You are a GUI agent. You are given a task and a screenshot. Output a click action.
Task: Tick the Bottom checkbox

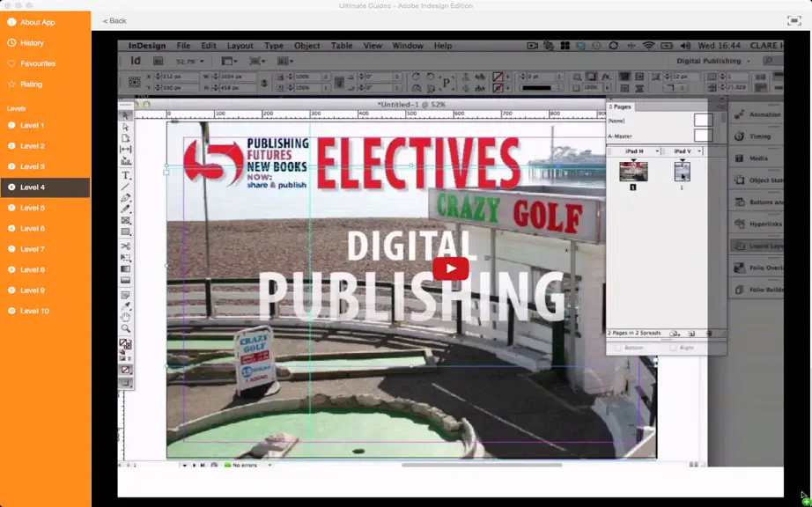pos(617,349)
